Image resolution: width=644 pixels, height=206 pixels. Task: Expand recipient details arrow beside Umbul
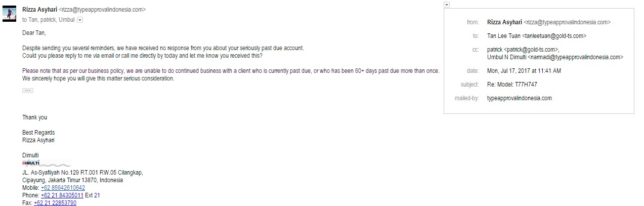click(80, 20)
